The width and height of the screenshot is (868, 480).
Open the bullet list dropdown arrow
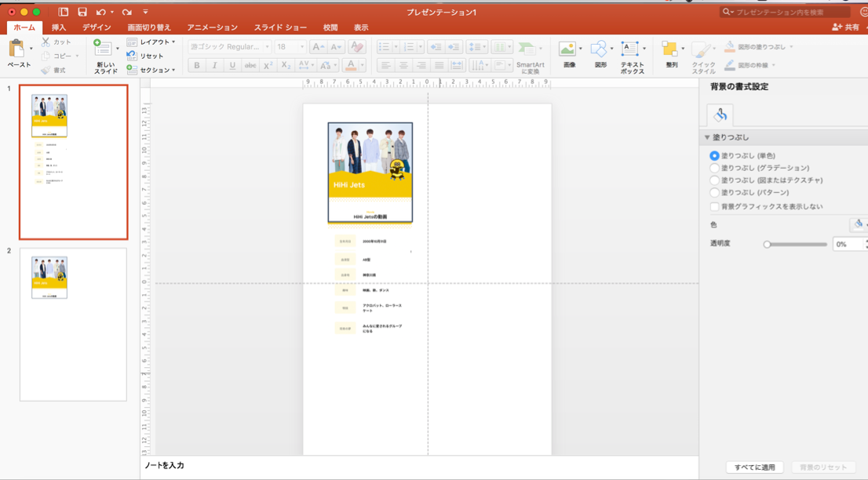(396, 47)
